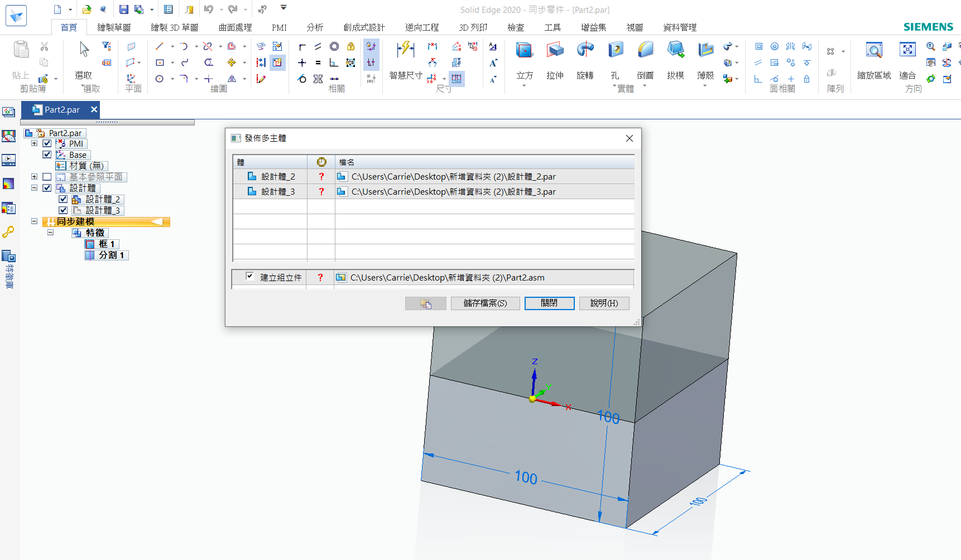Toggle the 設計體_3 checkbox in tree
This screenshot has height=560, width=961.
tap(63, 210)
